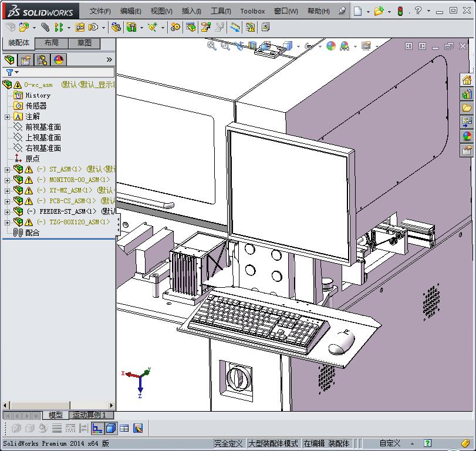Toggle the traffic light Rebuild icon
The image size is (476, 451).
coord(400,11)
